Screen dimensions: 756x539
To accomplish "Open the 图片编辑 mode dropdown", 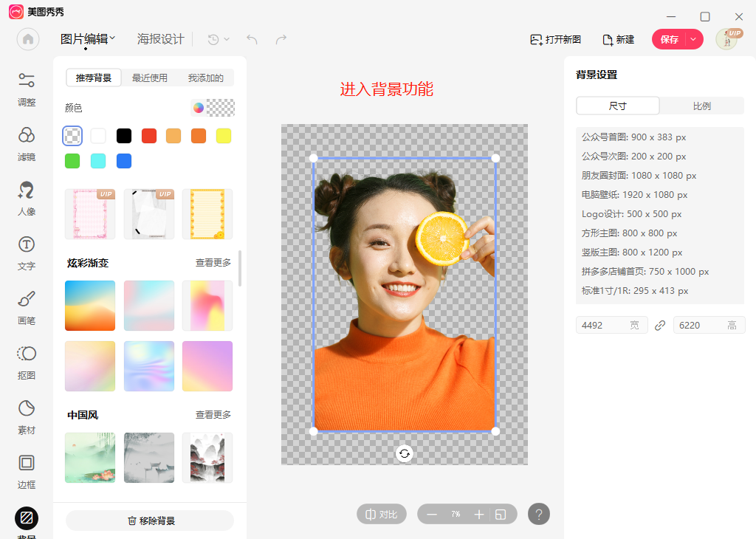I will coord(89,39).
